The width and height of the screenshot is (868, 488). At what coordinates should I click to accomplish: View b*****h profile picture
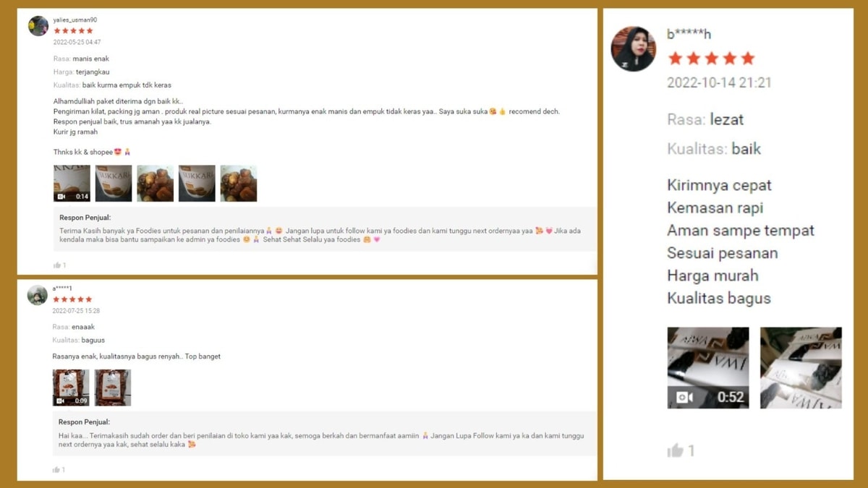coord(634,48)
